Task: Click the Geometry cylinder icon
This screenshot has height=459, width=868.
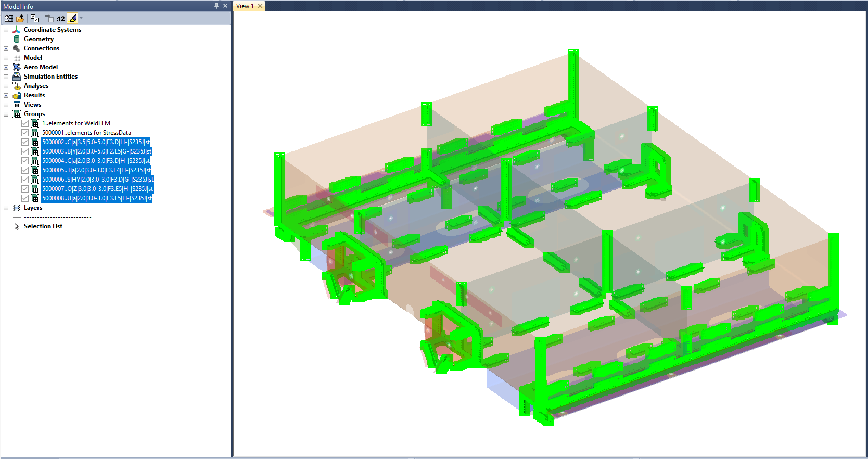Action: 17,39
